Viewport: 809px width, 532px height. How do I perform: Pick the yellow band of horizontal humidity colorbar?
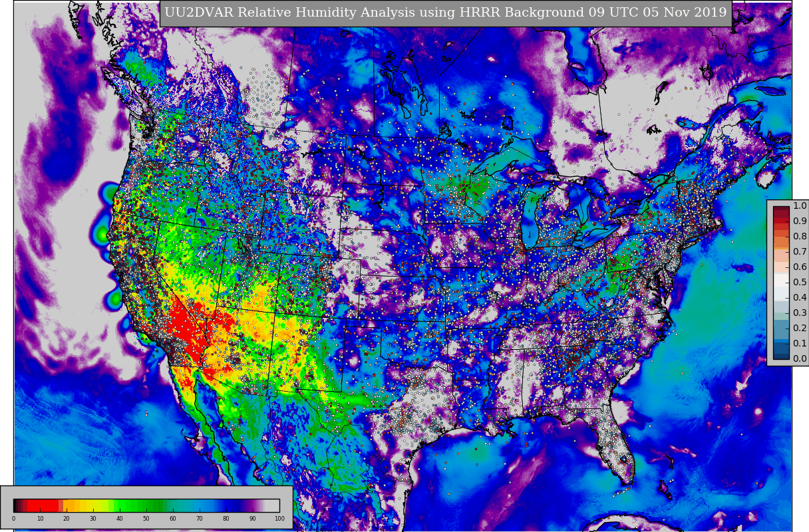click(x=93, y=505)
